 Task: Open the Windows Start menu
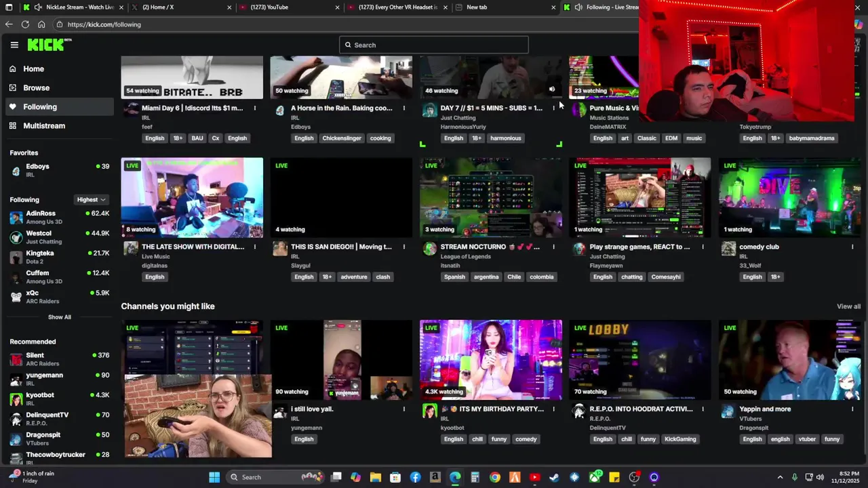214,477
